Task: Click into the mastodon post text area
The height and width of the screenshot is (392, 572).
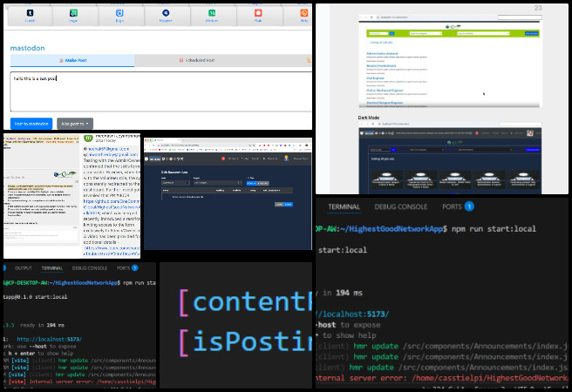Action: tap(157, 91)
